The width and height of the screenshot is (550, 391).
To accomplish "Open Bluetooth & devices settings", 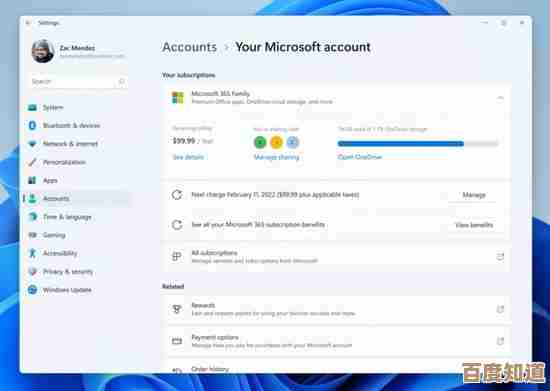I will click(x=78, y=126).
